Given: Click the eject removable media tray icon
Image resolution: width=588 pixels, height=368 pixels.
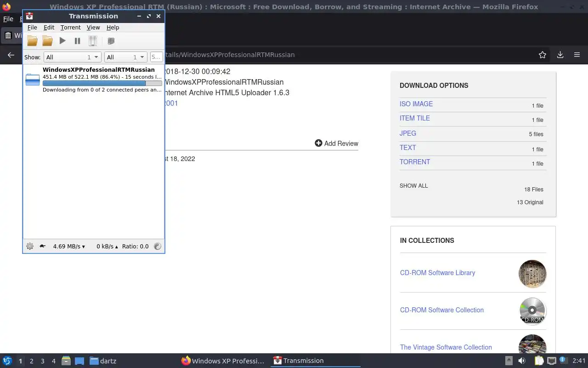Looking at the screenshot, I should point(509,361).
